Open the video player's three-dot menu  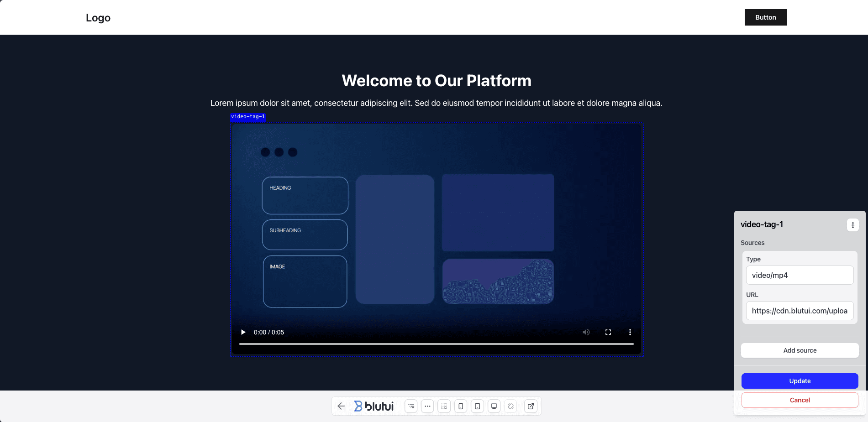630,332
